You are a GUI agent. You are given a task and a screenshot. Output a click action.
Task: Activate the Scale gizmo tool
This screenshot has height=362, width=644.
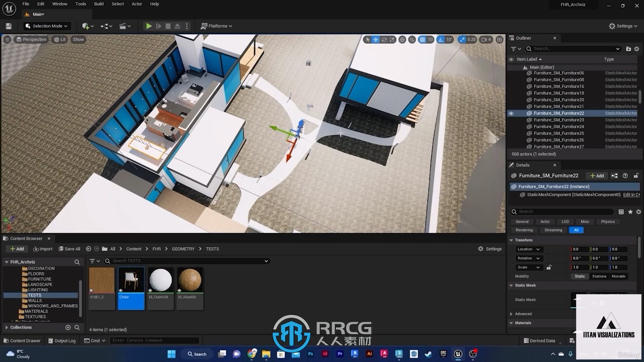click(392, 39)
